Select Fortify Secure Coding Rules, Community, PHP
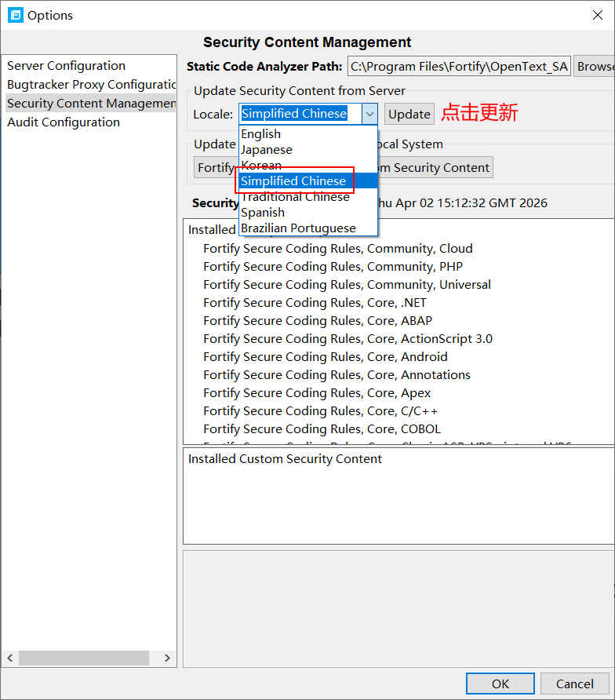This screenshot has height=700, width=615. click(333, 267)
